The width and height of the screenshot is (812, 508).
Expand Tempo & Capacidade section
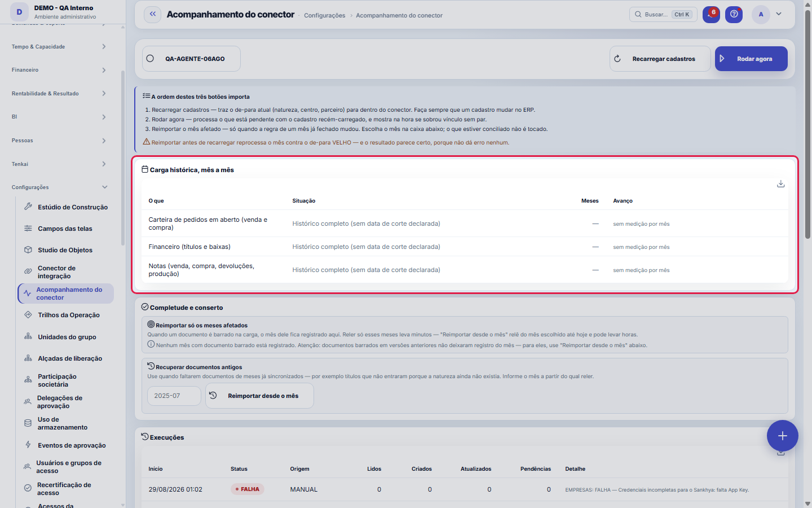click(59, 47)
